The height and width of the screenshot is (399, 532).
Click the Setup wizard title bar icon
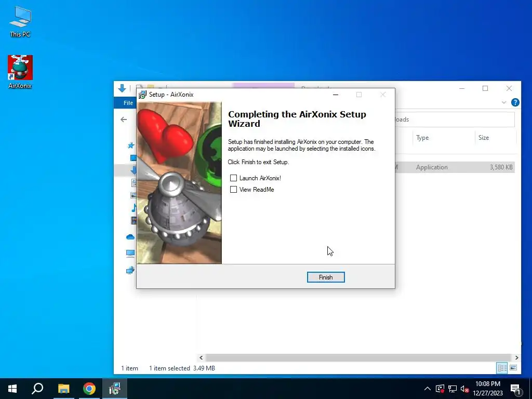click(x=142, y=95)
